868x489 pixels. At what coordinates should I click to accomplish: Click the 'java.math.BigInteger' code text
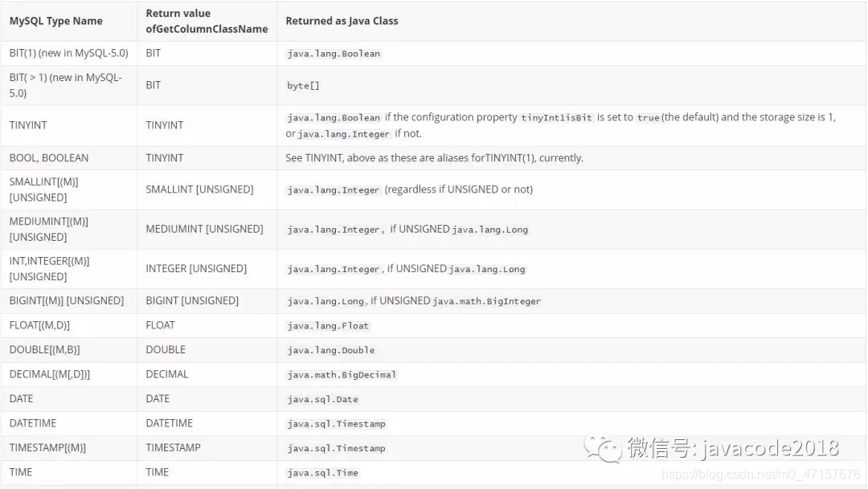pos(486,301)
